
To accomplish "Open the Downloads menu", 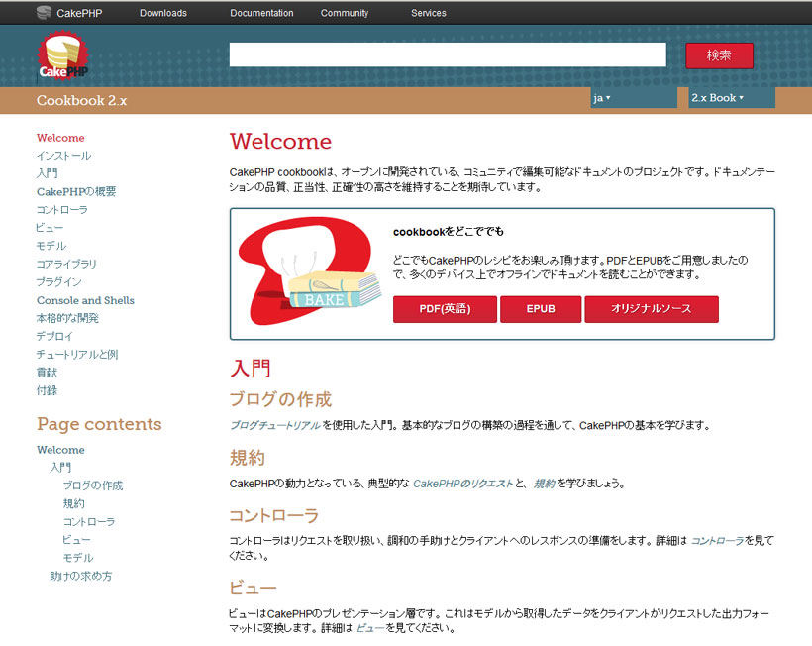I will (163, 13).
